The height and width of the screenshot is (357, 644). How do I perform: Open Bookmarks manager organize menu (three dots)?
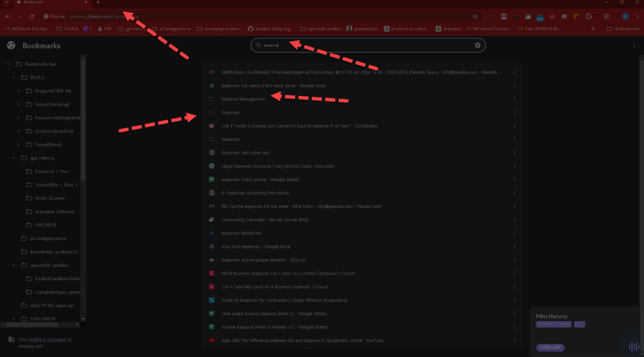click(634, 45)
